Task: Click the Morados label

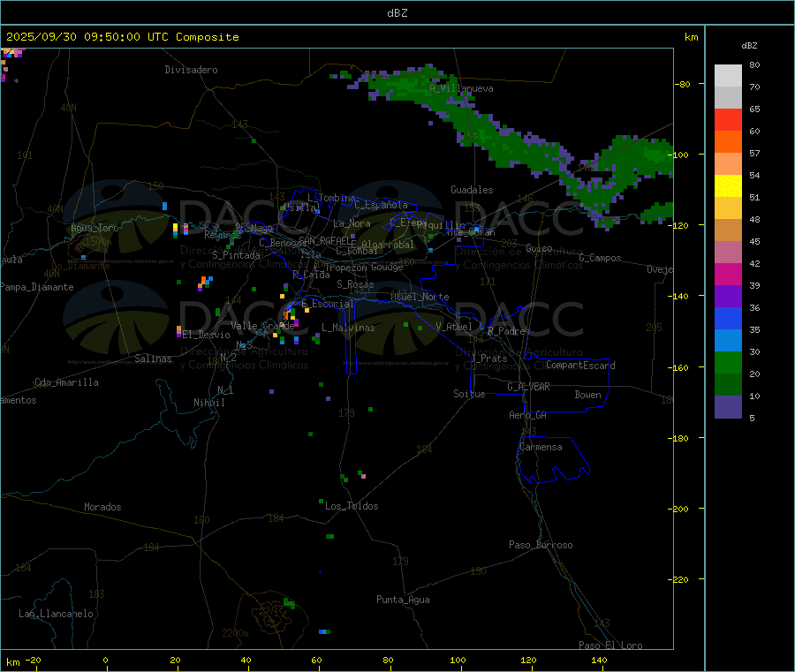Action: pos(102,507)
